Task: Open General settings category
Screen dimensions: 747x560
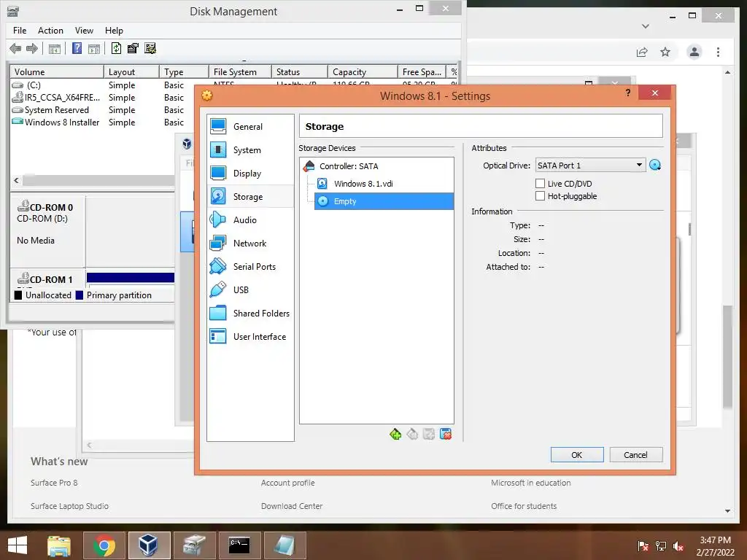Action: (250, 127)
